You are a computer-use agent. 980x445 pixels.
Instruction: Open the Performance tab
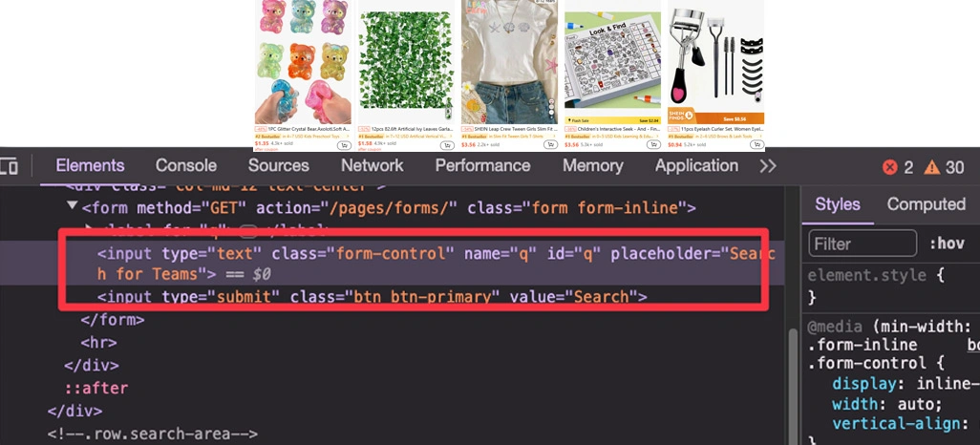click(x=482, y=165)
